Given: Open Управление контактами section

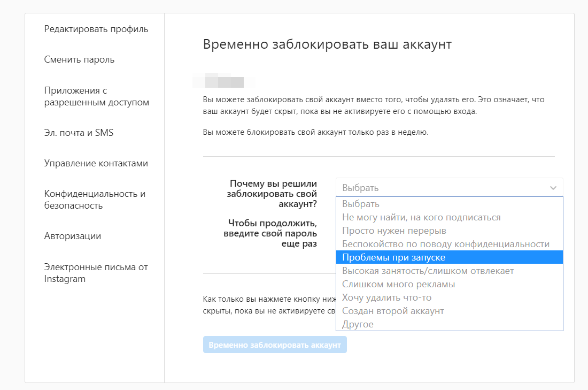Looking at the screenshot, I should (96, 163).
